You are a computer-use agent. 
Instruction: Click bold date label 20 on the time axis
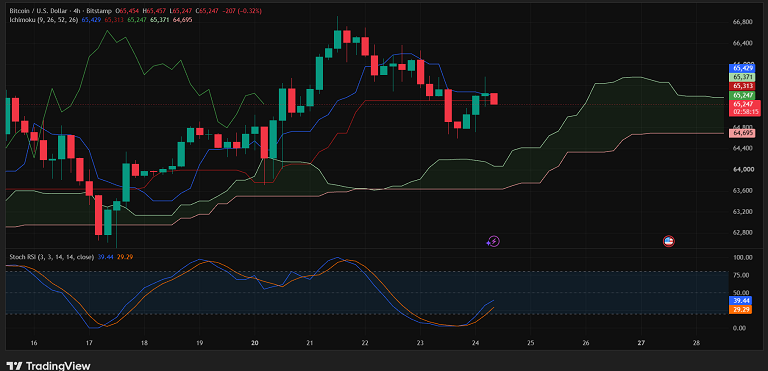(255, 342)
